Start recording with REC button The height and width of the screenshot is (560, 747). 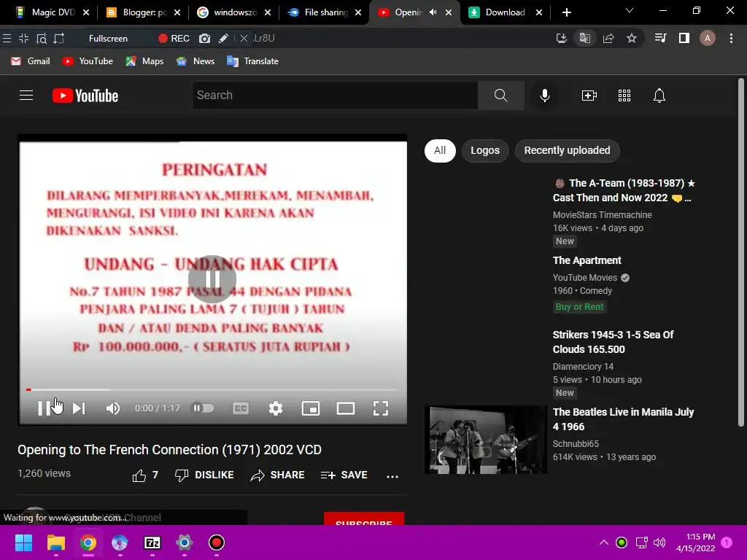pos(174,39)
